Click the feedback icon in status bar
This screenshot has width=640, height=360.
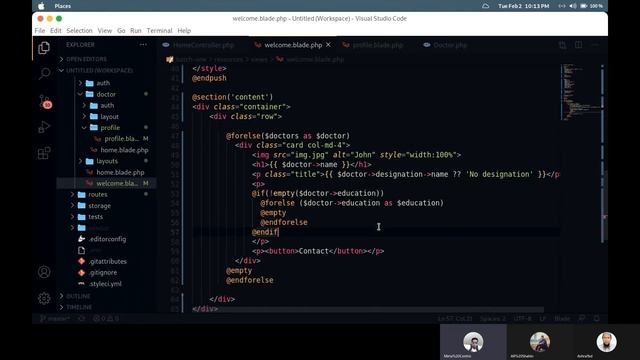(582, 318)
